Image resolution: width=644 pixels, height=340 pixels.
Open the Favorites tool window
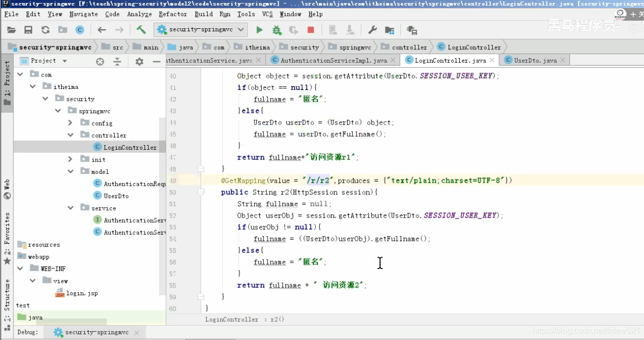[x=7, y=238]
